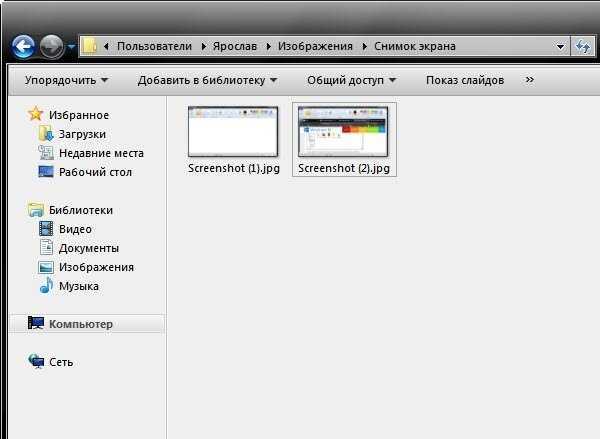The image size is (600, 439).
Task: Open address bar history dropdown arrow
Action: click(x=560, y=47)
